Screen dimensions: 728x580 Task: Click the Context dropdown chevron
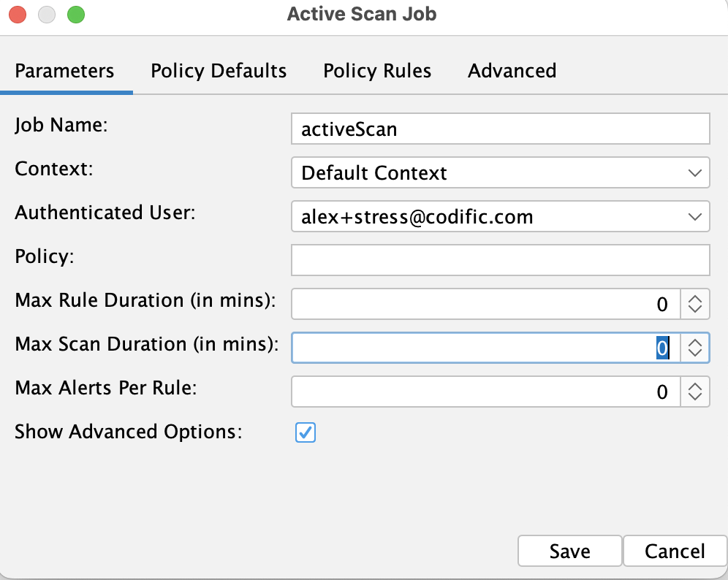695,172
